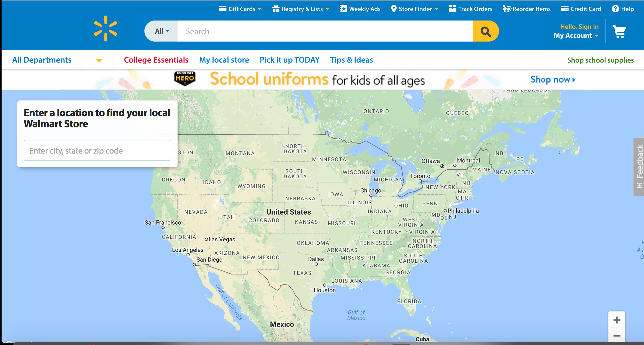The width and height of the screenshot is (644, 345).
Task: Open Pick it up TODAY tab
Action: coord(289,60)
